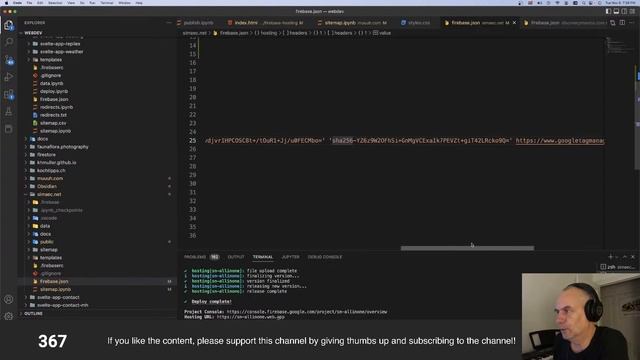Viewport: 640px width, 360px height.
Task: Expand the svelte-app-contact-mn folder
Action: pyautogui.click(x=62, y=305)
